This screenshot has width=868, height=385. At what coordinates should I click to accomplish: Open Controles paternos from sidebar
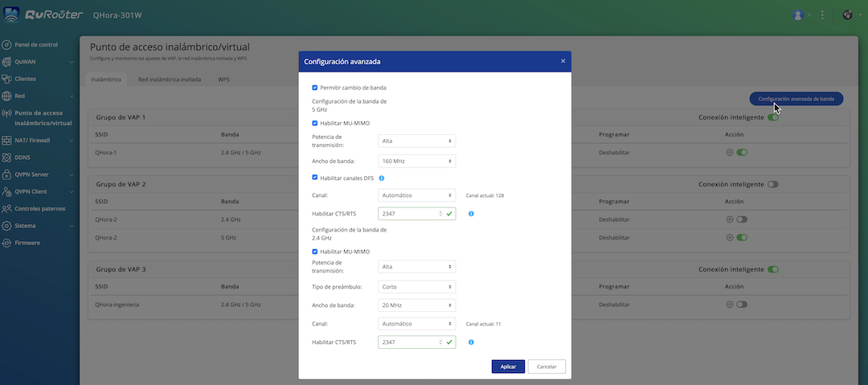pos(7,208)
